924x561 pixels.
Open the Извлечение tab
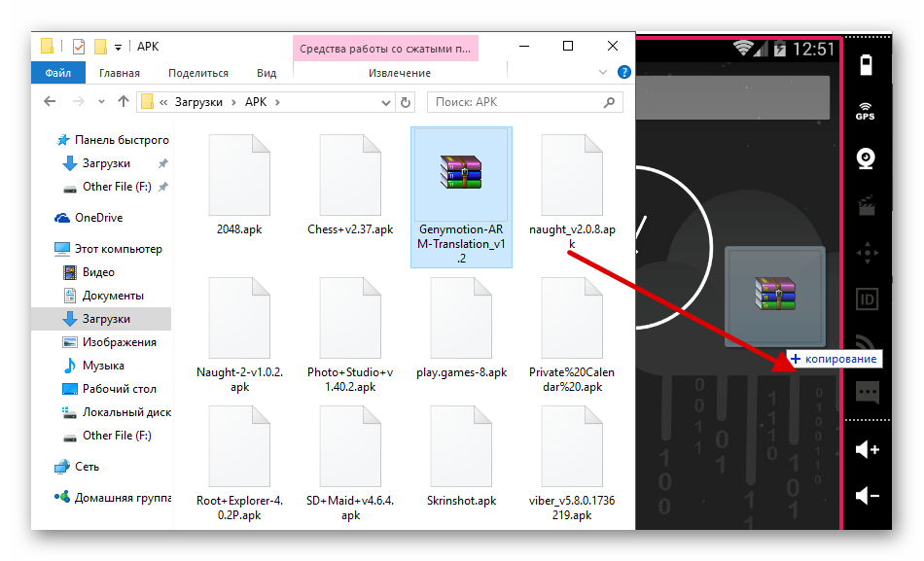pos(399,73)
